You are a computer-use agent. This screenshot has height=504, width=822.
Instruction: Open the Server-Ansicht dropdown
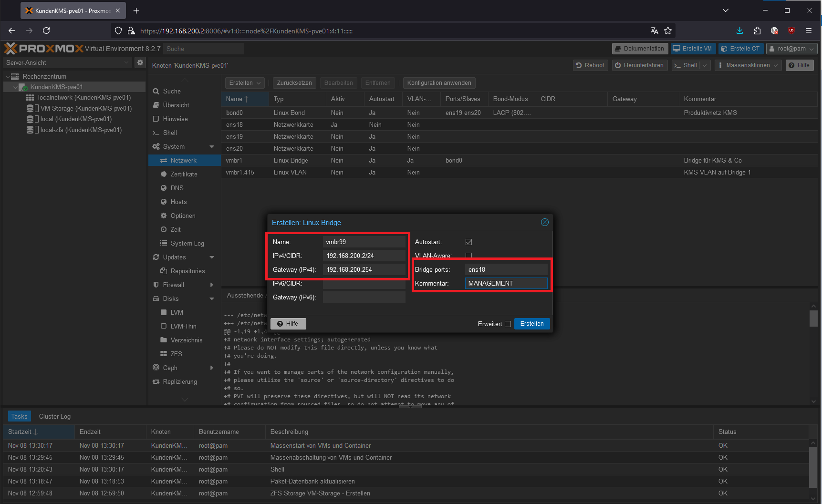[67, 62]
